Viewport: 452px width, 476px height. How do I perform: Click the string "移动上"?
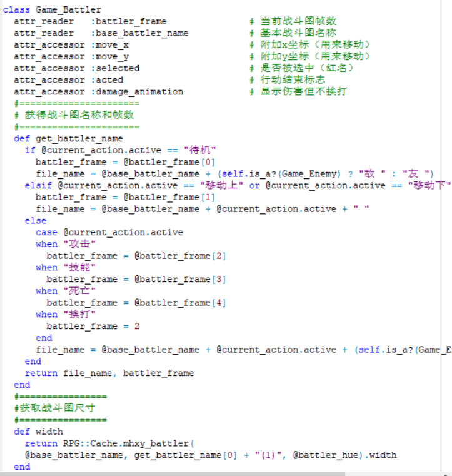pyautogui.click(x=221, y=186)
